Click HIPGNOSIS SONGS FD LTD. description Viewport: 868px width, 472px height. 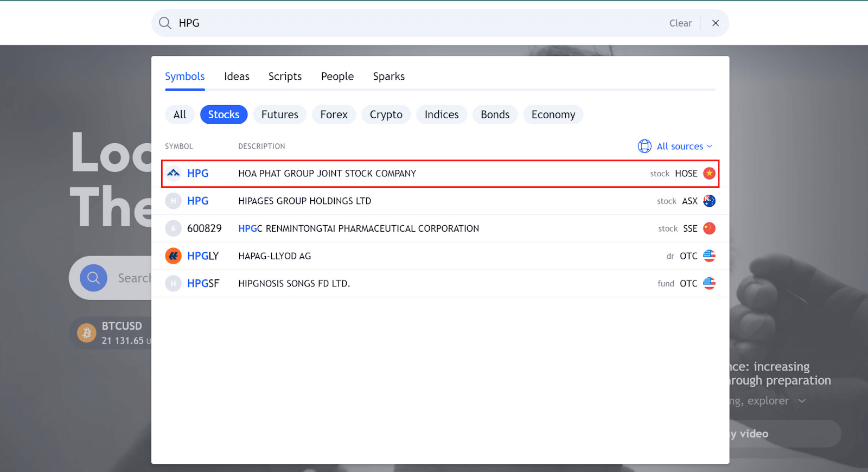pyautogui.click(x=294, y=283)
